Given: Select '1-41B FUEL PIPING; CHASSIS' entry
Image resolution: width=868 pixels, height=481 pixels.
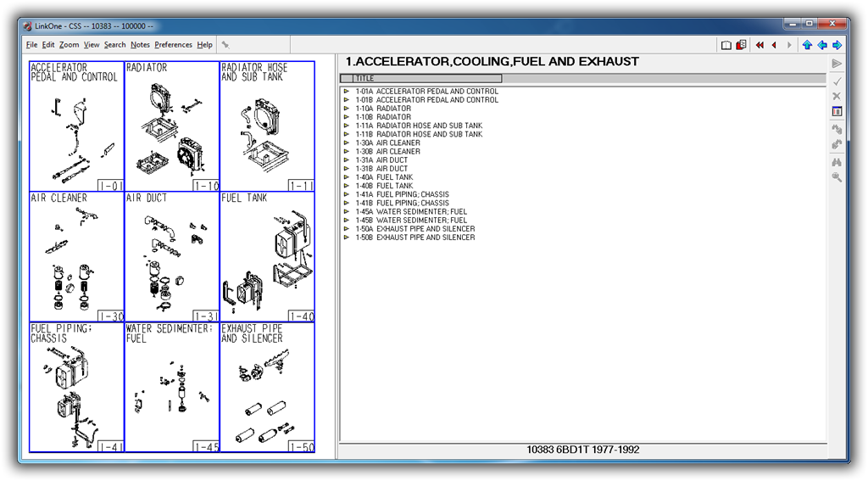Looking at the screenshot, I should [402, 203].
